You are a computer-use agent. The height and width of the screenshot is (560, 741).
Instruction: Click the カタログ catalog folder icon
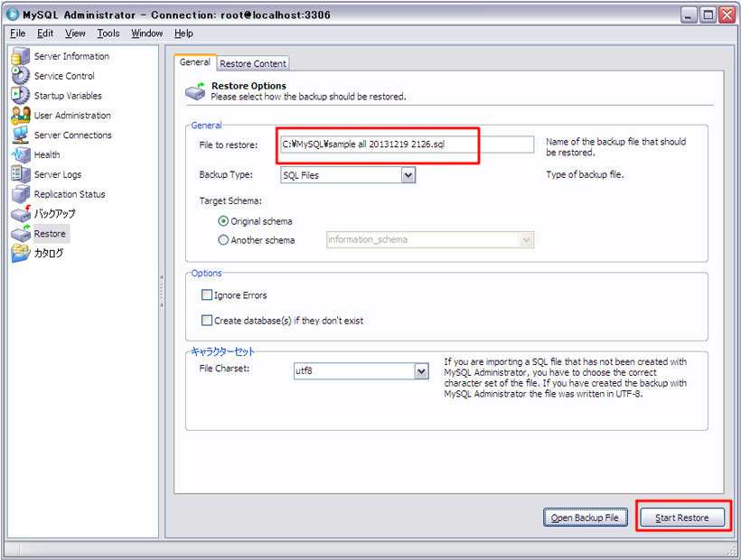20,253
